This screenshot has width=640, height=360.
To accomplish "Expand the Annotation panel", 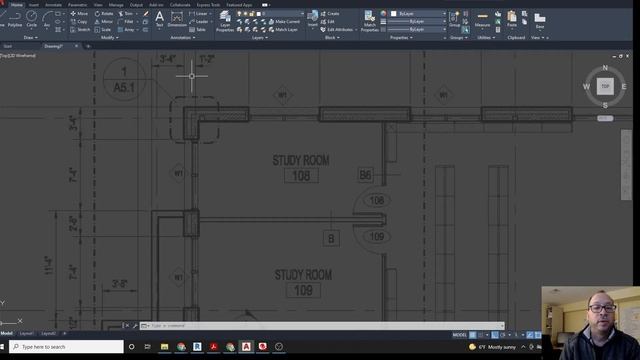I will (x=182, y=38).
